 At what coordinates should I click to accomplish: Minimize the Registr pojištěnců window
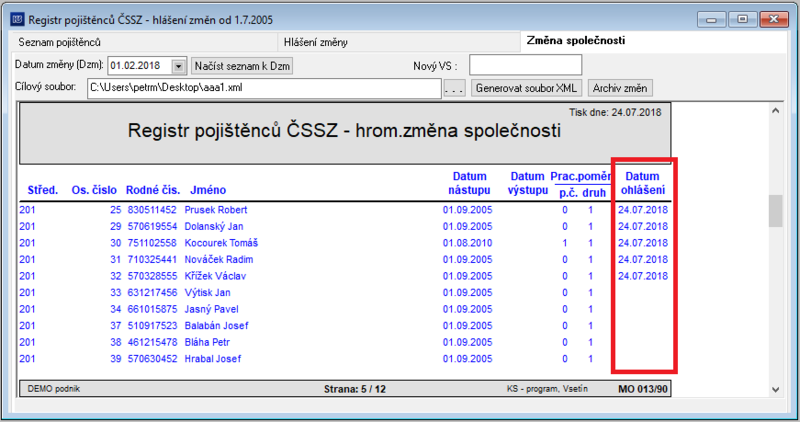[x=711, y=19]
